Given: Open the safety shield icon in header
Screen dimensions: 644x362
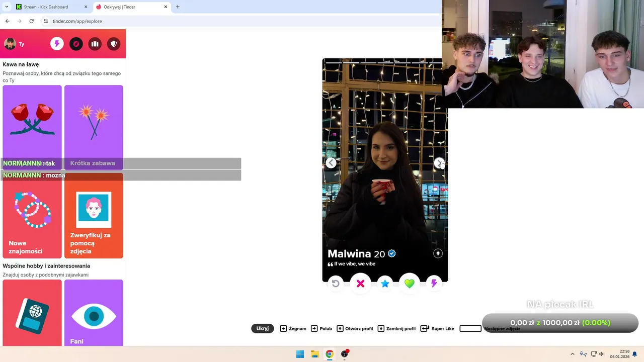Looking at the screenshot, I should (x=114, y=44).
